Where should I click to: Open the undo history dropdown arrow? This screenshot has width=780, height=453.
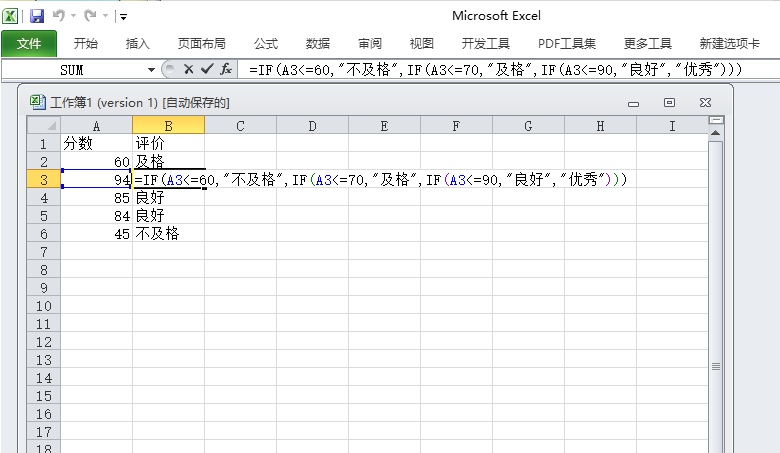click(x=74, y=16)
